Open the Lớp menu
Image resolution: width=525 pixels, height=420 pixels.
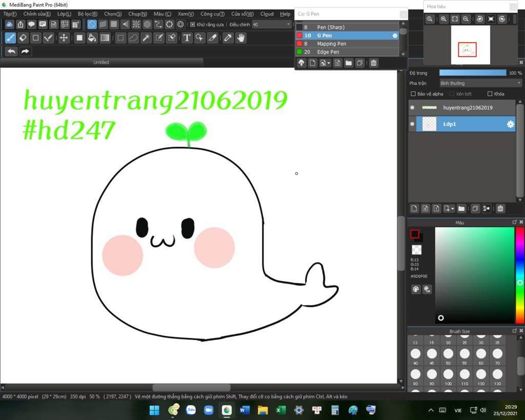pyautogui.click(x=64, y=14)
